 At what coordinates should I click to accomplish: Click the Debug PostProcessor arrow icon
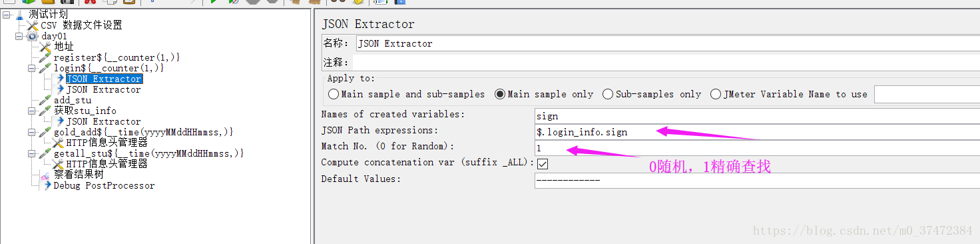47,185
